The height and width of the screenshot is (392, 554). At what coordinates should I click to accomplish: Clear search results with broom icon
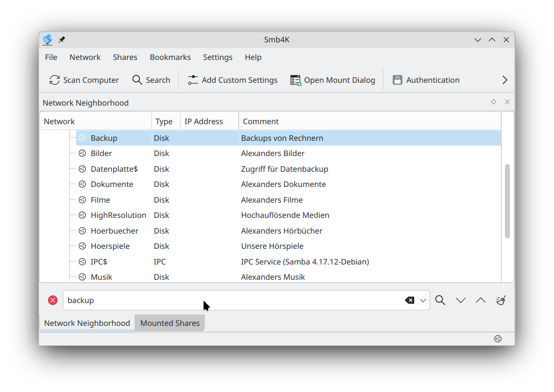pos(501,300)
